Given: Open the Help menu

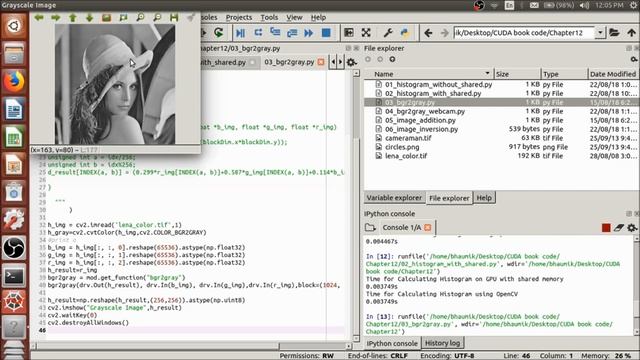Looking at the screenshot, I should 318,18.
